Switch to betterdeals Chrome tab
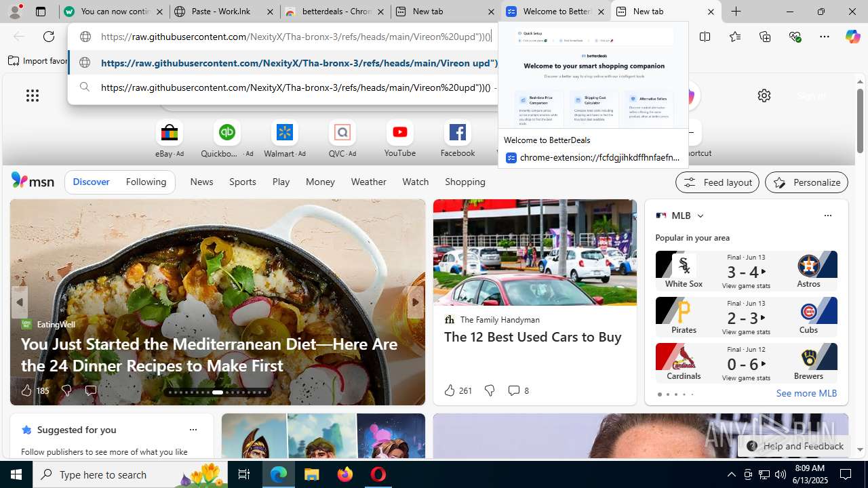Screen dimensions: 868x488 click(x=335, y=12)
